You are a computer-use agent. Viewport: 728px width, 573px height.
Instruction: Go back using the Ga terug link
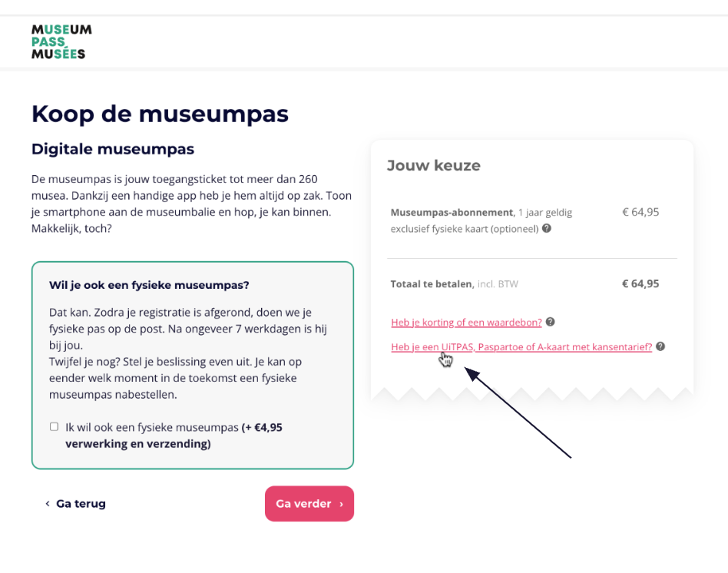[x=81, y=504]
